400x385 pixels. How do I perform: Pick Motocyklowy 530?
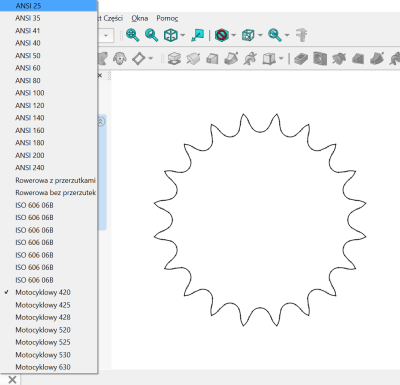point(49,355)
